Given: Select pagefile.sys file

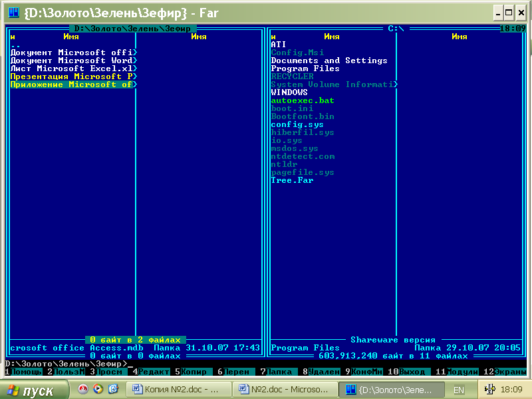Looking at the screenshot, I should click(x=303, y=172).
